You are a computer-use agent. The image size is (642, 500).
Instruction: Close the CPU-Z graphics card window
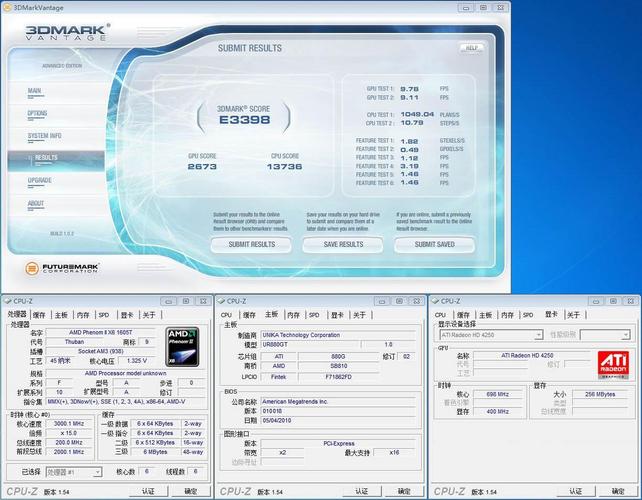(x=631, y=301)
